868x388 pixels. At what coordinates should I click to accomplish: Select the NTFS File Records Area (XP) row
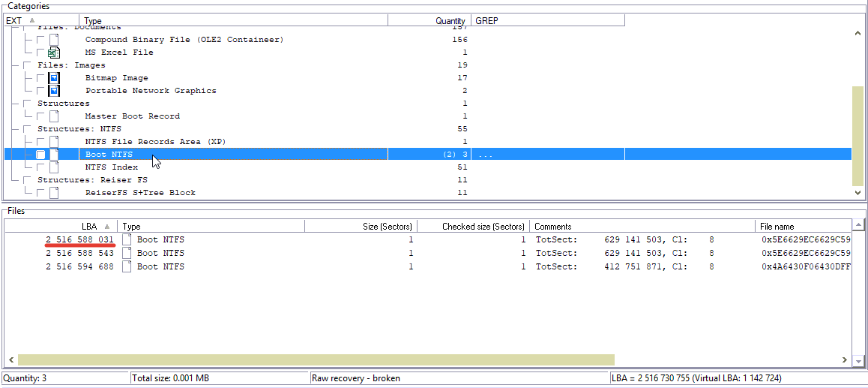click(155, 142)
